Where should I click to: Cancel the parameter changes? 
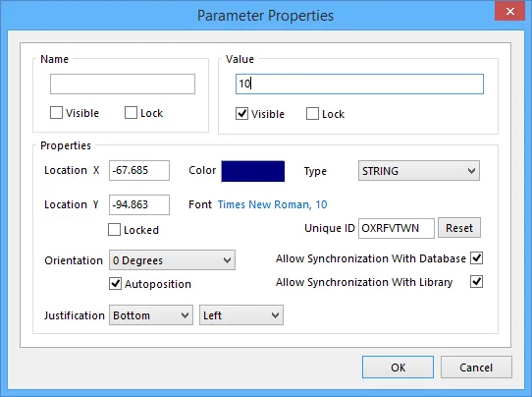click(476, 368)
